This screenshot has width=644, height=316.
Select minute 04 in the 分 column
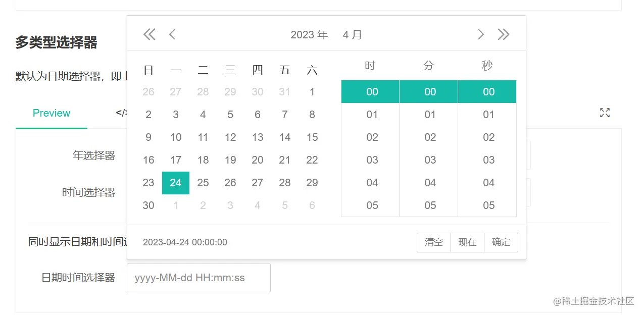429,183
